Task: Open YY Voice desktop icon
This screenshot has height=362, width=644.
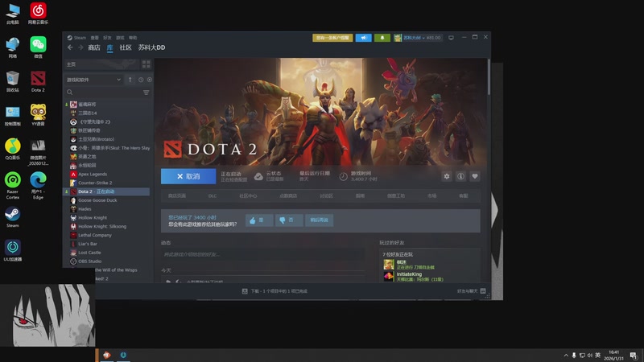Action: click(38, 115)
